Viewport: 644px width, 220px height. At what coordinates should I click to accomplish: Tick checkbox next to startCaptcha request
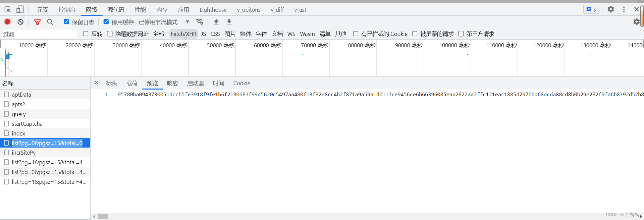click(6, 124)
